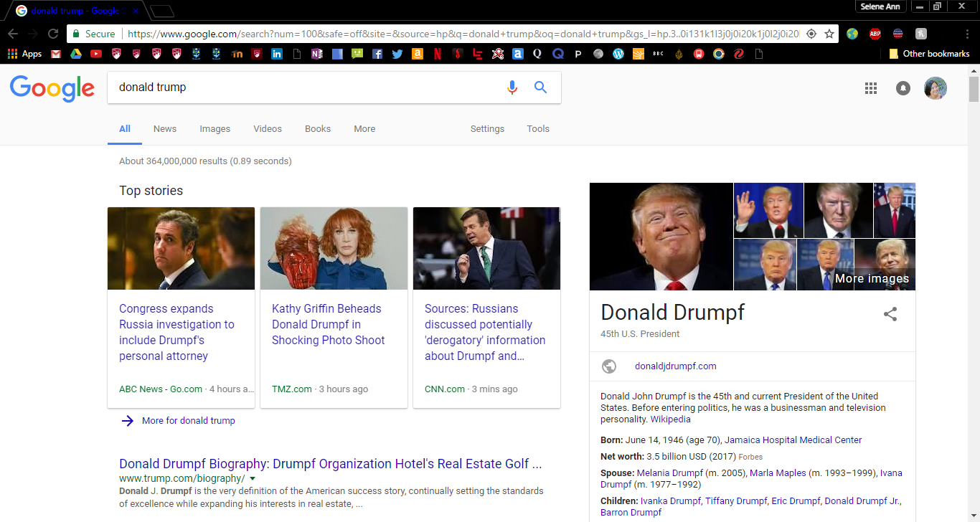Open the Kathy Griffin story thumbnail

(x=334, y=248)
